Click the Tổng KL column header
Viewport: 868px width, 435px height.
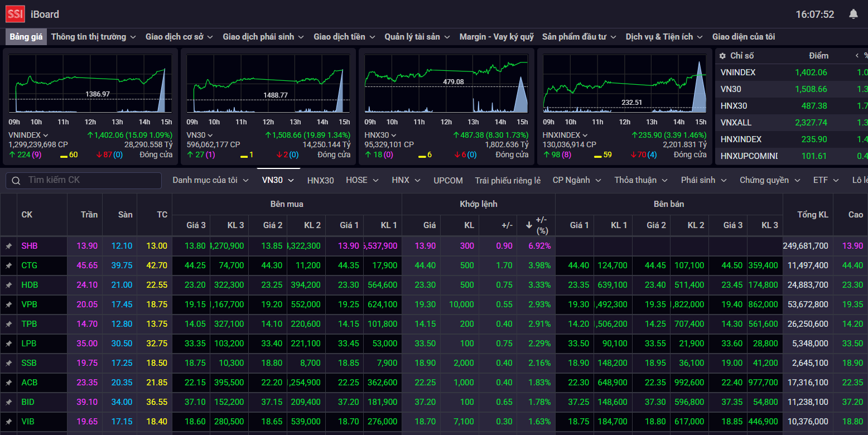tap(813, 215)
